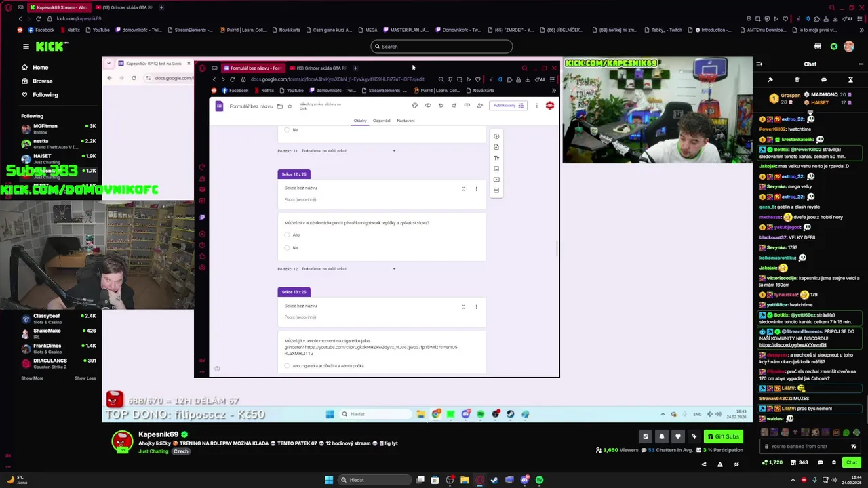Report the stream using the warning icon
This screenshot has height=488, width=868.
[719, 464]
